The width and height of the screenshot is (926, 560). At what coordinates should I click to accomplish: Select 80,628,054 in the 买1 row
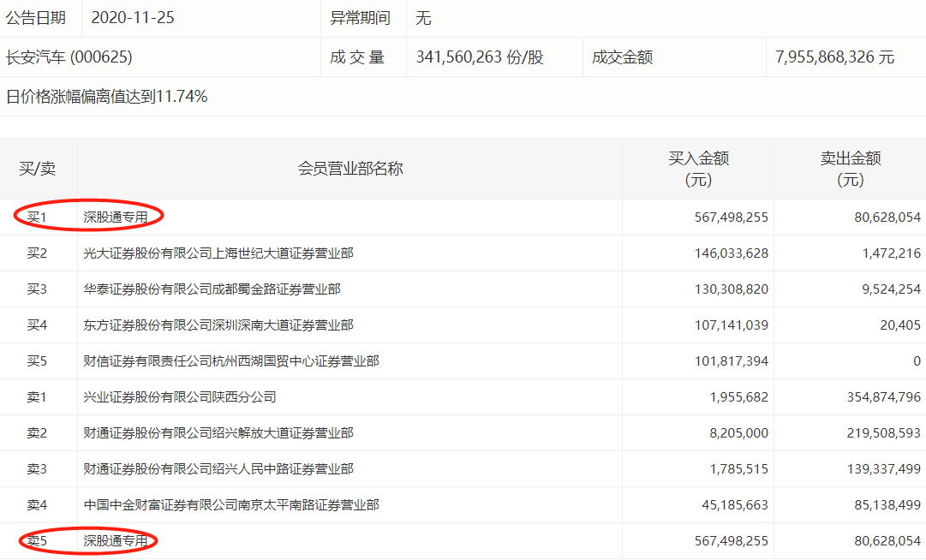[887, 217]
